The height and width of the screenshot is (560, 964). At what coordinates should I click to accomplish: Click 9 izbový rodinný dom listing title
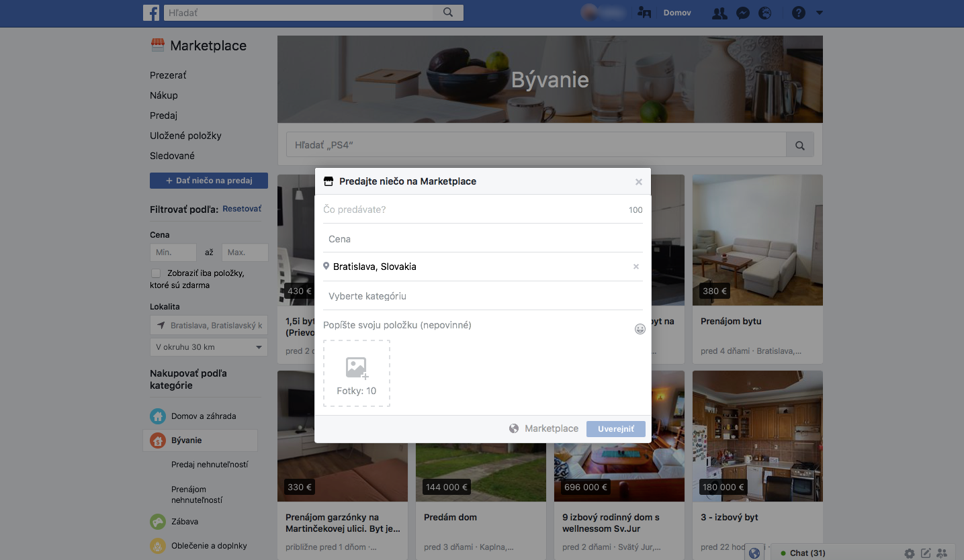pyautogui.click(x=611, y=522)
